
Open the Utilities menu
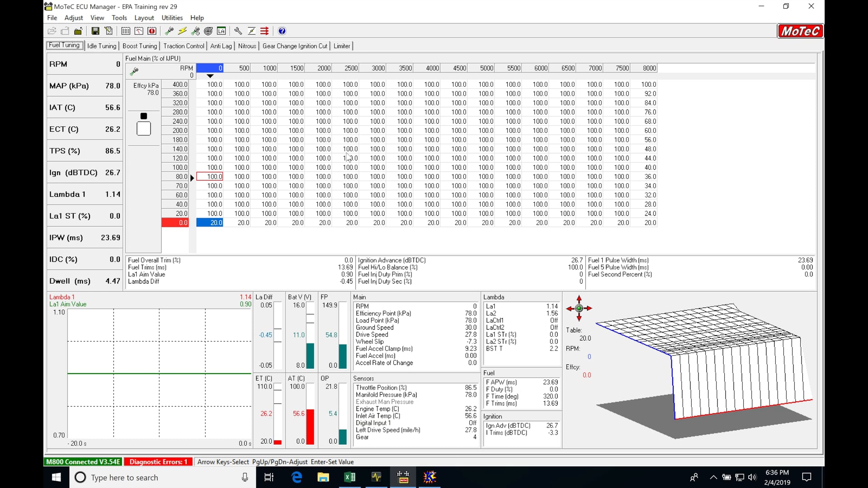(x=172, y=18)
